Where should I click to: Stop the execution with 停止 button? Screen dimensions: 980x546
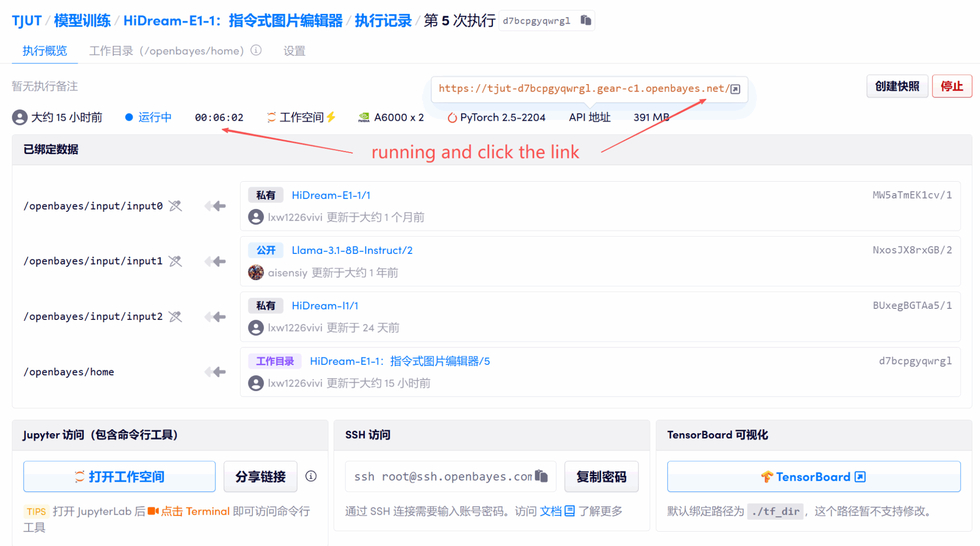(x=952, y=86)
